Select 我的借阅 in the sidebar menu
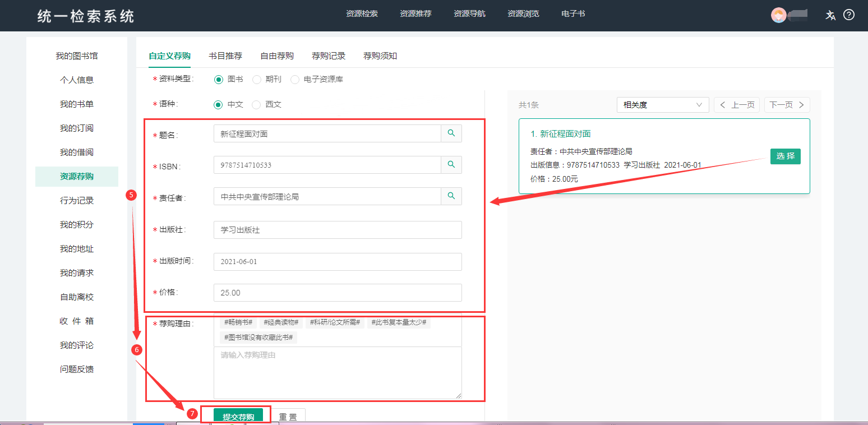The height and width of the screenshot is (425, 868). point(77,152)
